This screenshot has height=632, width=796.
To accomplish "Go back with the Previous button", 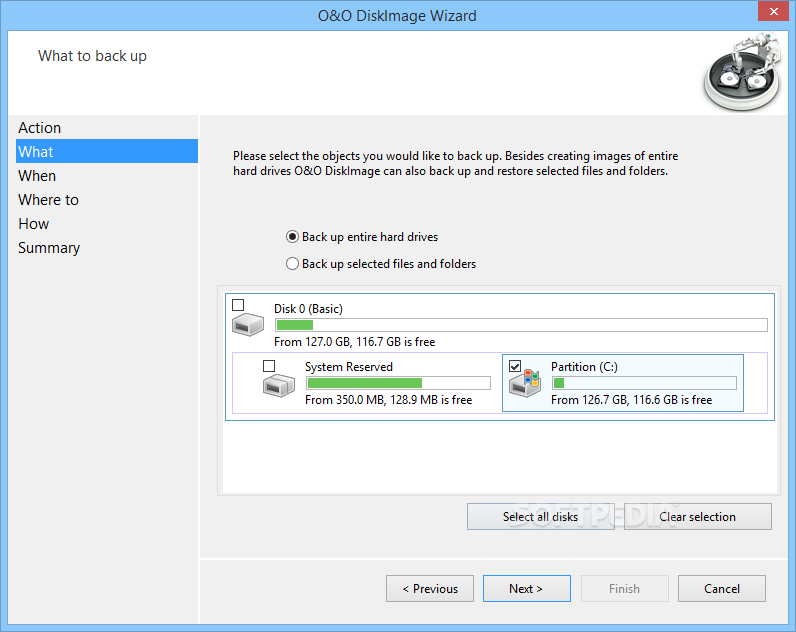I will 430,588.
